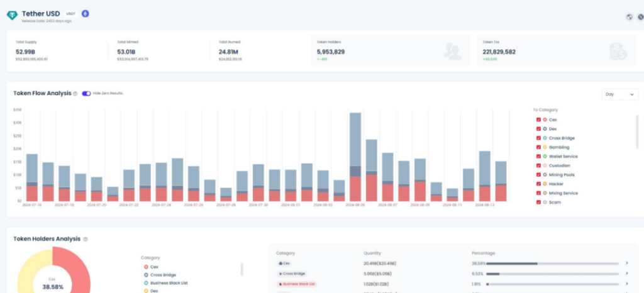Click the Token Holders count 5,953,829
This screenshot has width=644, height=293.
pos(331,52)
